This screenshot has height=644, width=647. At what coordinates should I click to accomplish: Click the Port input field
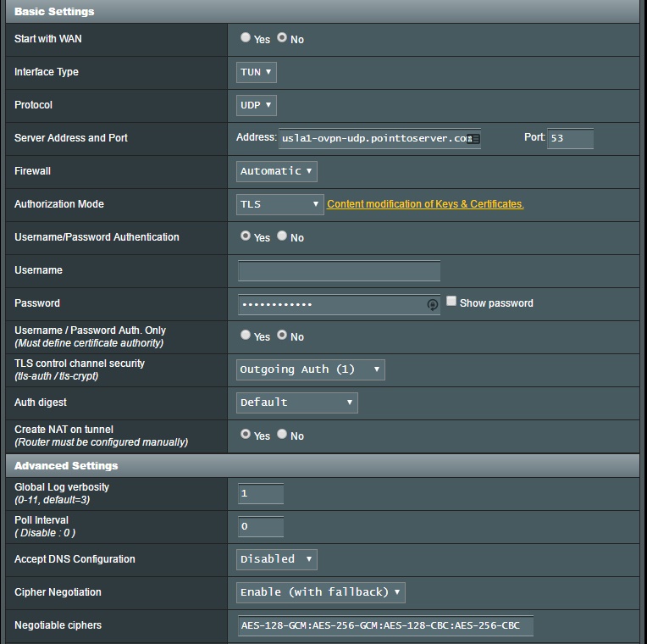[x=569, y=138]
